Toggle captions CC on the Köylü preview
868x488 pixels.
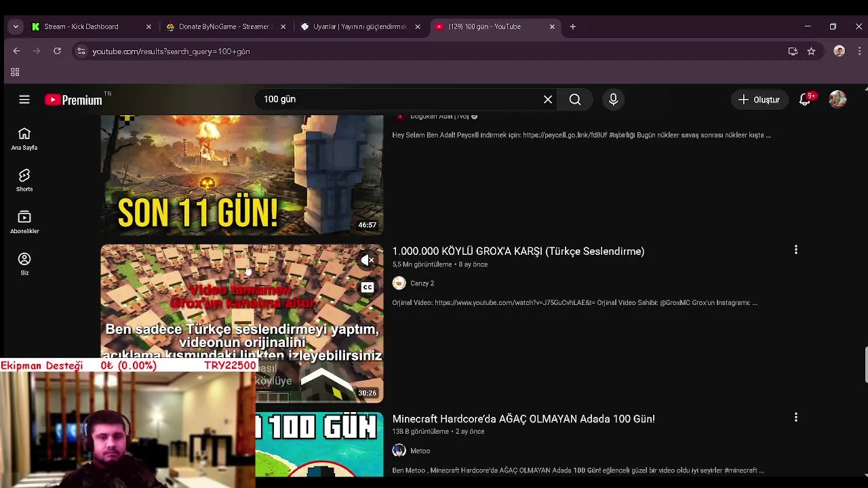pyautogui.click(x=367, y=287)
